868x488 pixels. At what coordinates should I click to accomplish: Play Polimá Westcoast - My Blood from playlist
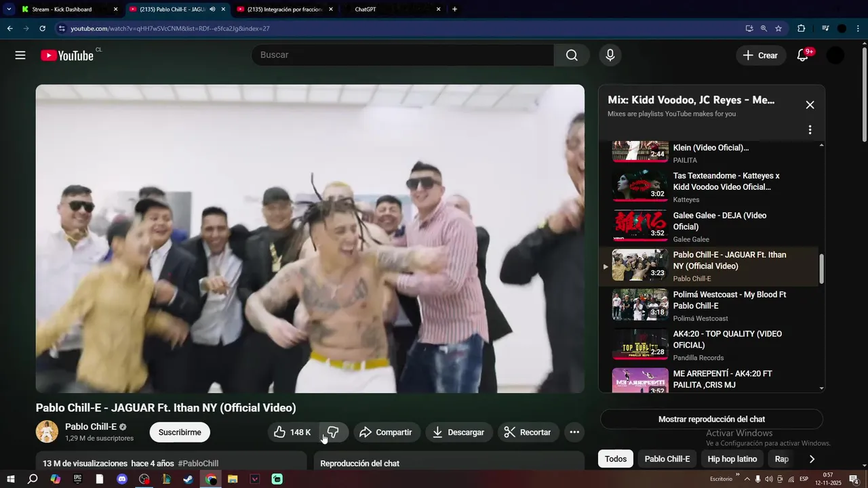click(710, 306)
